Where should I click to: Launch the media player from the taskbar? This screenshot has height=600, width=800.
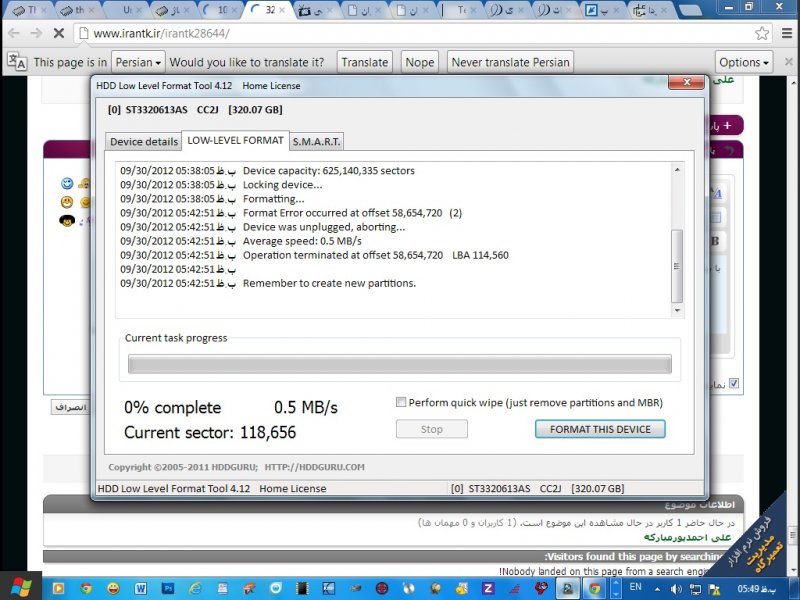tap(58, 589)
